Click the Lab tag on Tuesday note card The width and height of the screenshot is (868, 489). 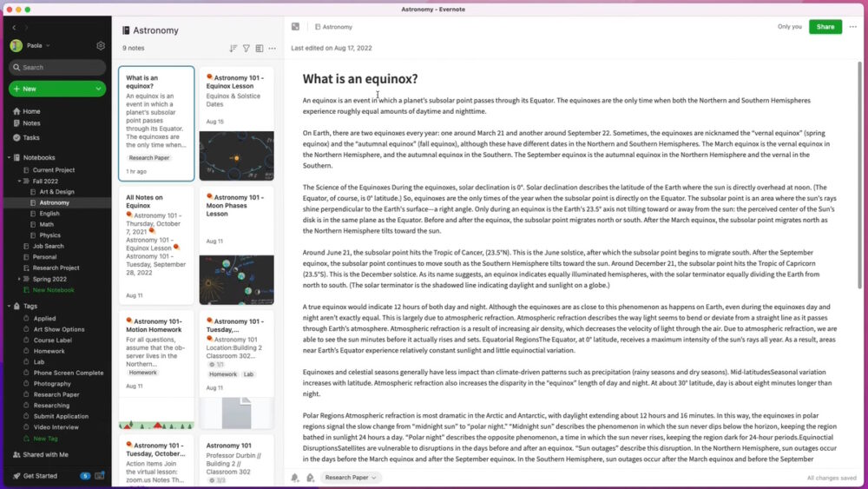248,374
